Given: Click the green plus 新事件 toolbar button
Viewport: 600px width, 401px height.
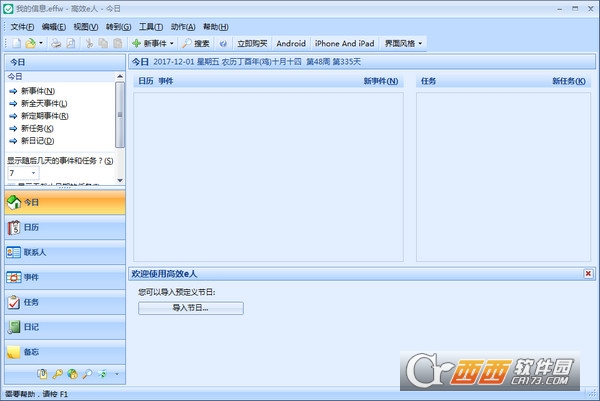Looking at the screenshot, I should (149, 43).
